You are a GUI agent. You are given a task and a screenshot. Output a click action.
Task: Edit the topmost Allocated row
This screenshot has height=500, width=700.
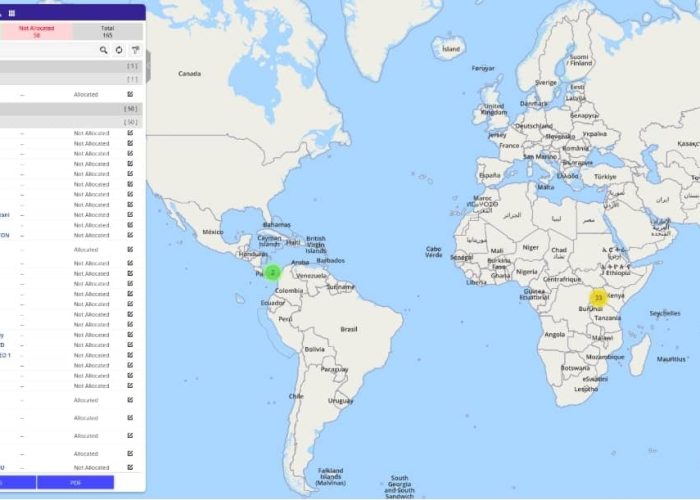(x=130, y=94)
